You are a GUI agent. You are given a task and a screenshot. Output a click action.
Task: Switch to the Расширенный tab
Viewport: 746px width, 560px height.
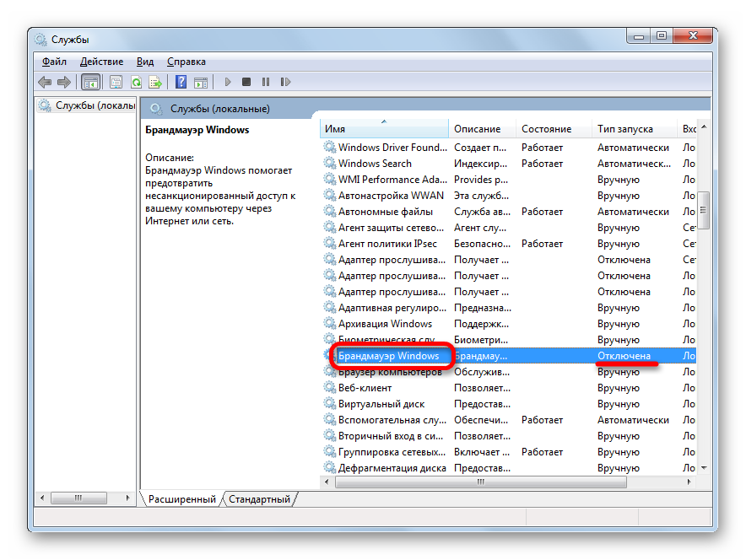pyautogui.click(x=181, y=499)
